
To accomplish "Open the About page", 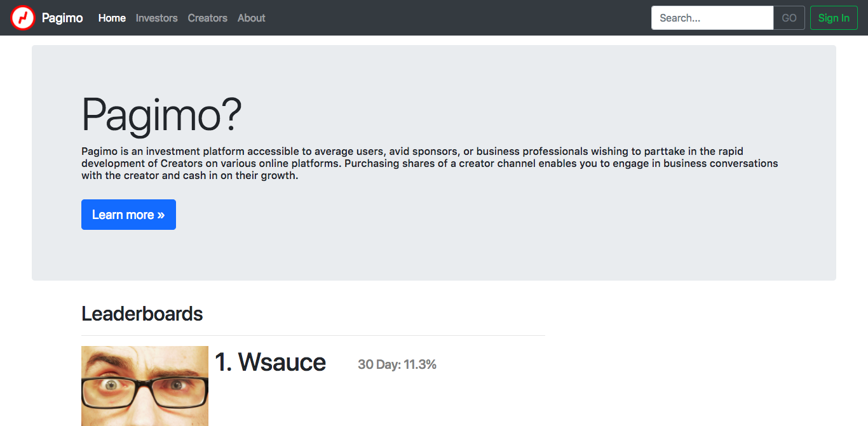I will (251, 18).
